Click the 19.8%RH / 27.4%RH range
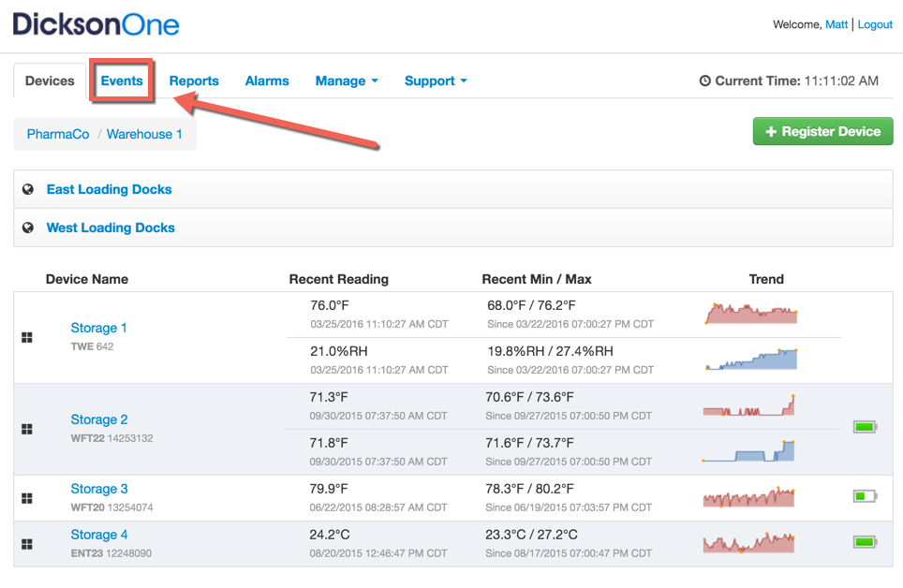 [550, 351]
